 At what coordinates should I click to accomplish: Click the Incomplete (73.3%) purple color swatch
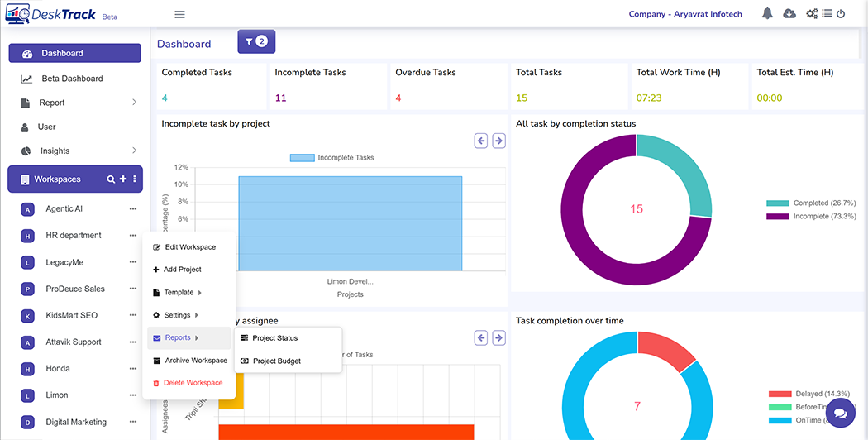[x=777, y=216]
